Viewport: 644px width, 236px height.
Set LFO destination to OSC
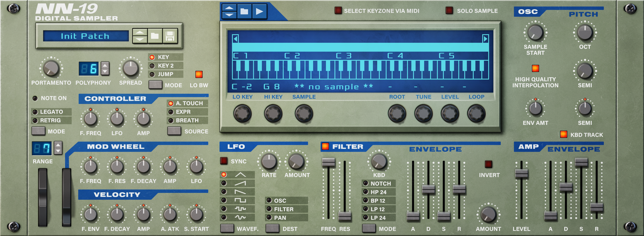coord(286,200)
